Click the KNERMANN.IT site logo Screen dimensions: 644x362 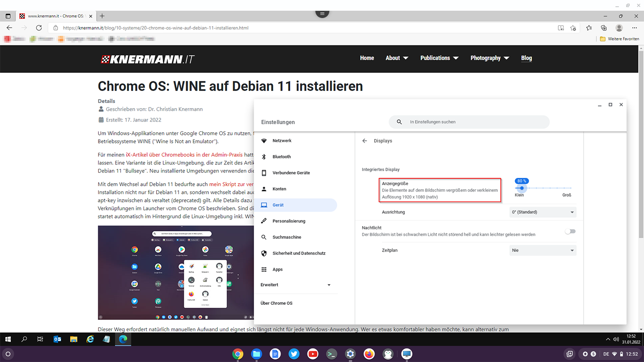(148, 59)
